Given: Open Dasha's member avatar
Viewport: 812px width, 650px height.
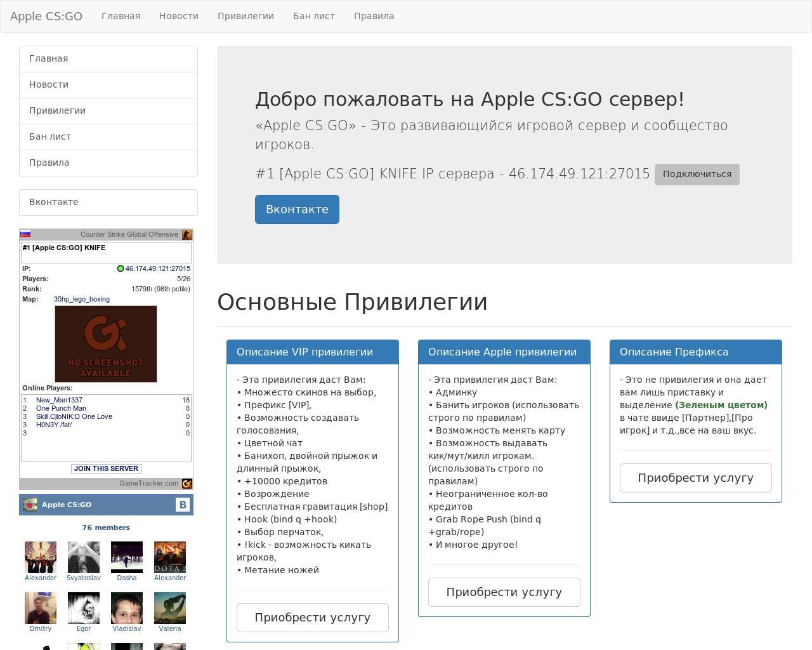Looking at the screenshot, I should click(127, 557).
